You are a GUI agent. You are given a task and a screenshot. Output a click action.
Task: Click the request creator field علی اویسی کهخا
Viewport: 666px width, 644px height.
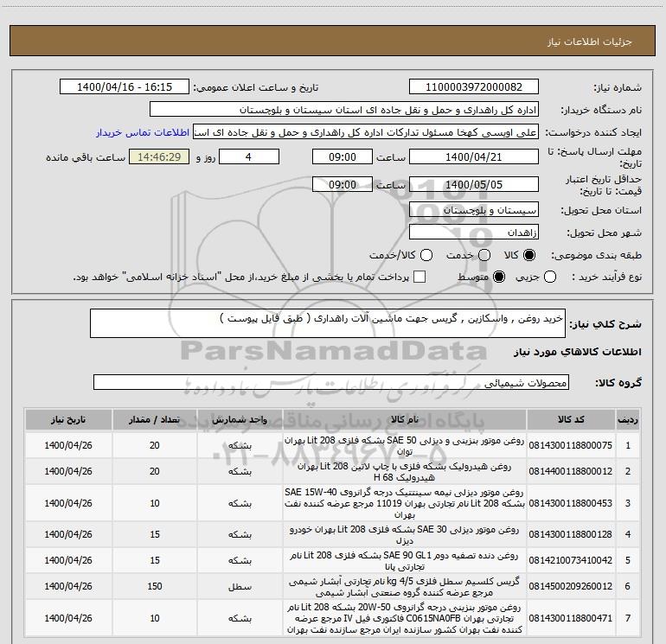(x=366, y=132)
